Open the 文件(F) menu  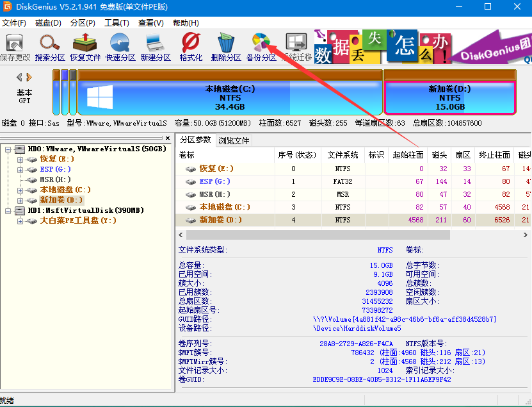[x=14, y=23]
